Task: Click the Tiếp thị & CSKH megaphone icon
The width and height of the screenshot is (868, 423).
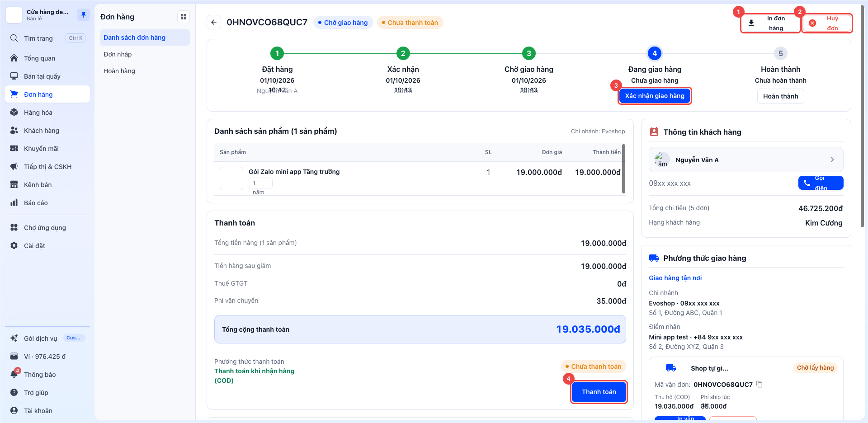Action: point(14,167)
